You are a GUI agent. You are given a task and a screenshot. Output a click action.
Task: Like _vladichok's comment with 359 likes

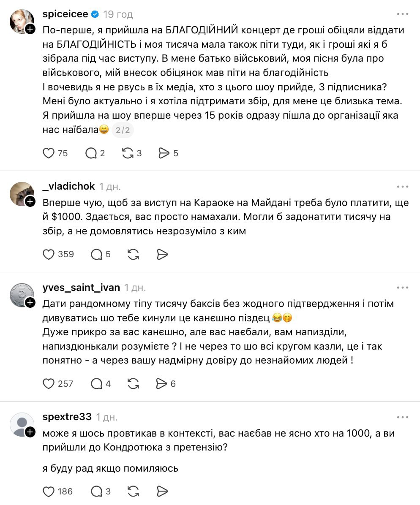coord(49,254)
